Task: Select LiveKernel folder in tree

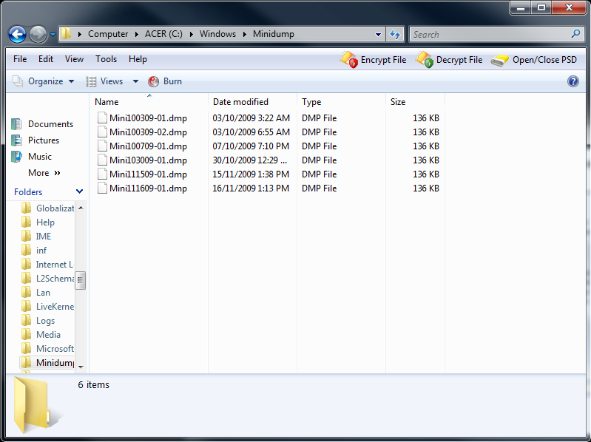Action: (x=47, y=307)
